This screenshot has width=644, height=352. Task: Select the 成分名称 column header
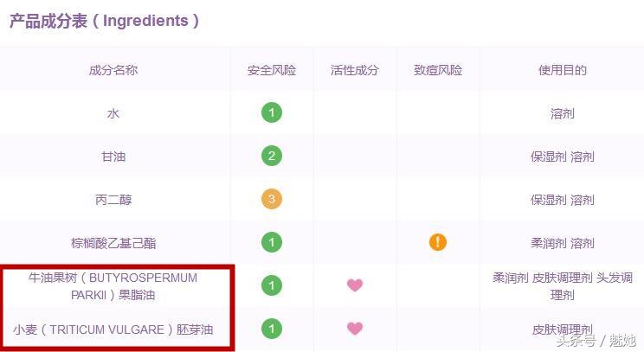coord(113,70)
